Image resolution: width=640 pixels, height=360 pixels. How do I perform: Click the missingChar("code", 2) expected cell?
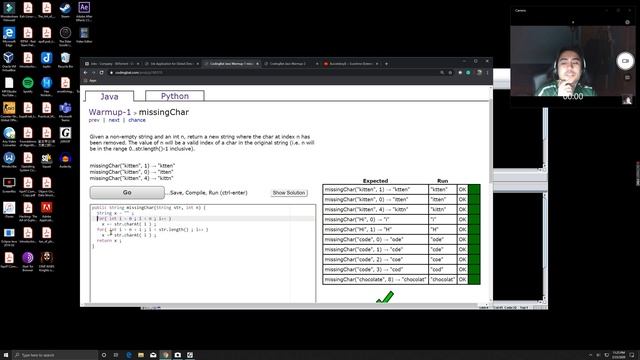pyautogui.click(x=376, y=260)
